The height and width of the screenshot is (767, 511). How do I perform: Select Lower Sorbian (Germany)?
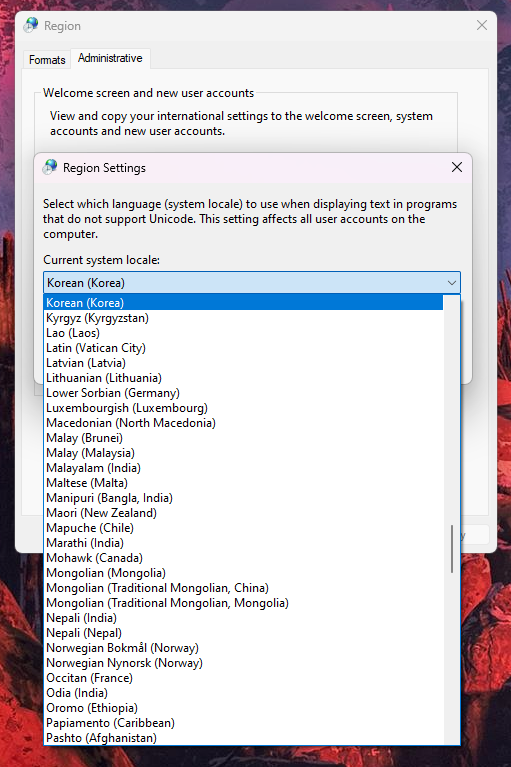click(244, 393)
